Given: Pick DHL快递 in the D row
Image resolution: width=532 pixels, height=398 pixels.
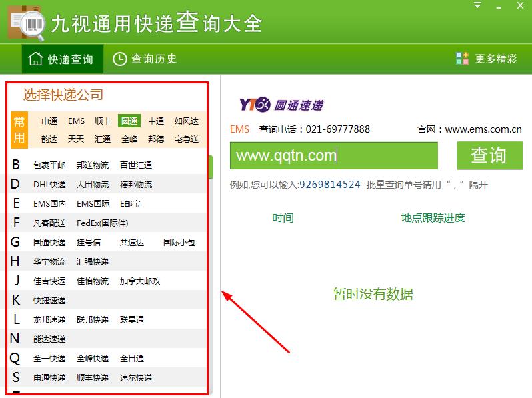Looking at the screenshot, I should (x=49, y=185).
